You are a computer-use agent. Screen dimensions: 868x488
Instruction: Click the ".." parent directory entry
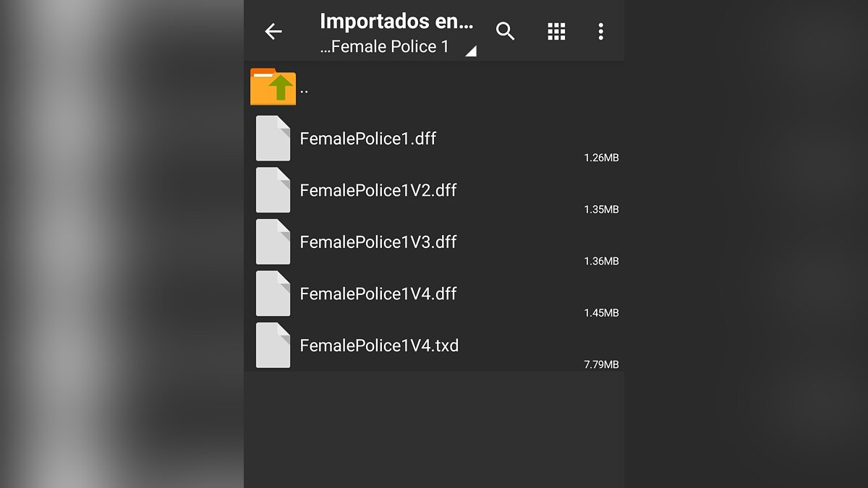tap(304, 91)
